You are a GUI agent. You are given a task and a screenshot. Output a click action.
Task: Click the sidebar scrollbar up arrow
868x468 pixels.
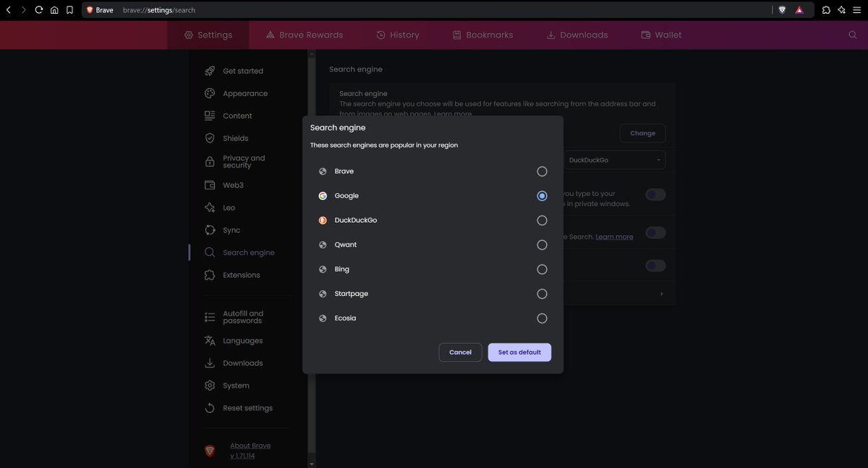coord(312,54)
